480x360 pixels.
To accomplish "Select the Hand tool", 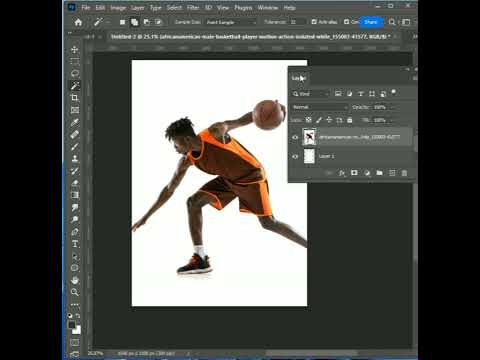I will (x=75, y=280).
